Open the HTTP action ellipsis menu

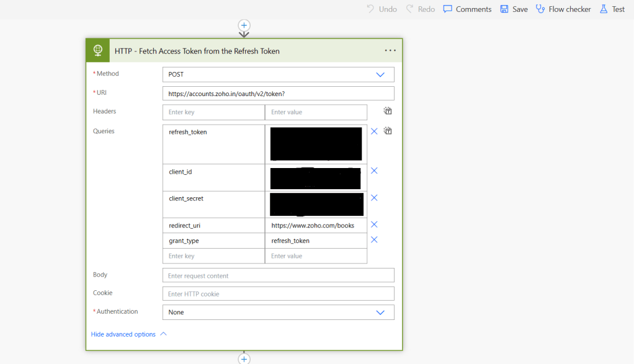click(x=390, y=51)
